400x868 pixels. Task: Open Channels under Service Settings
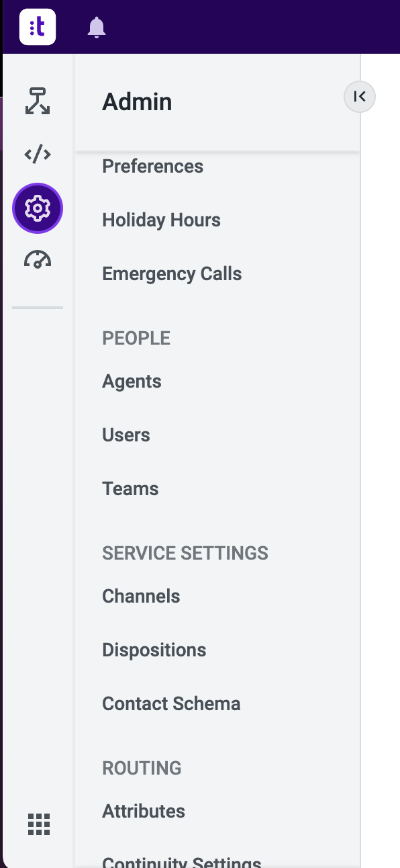tap(141, 596)
